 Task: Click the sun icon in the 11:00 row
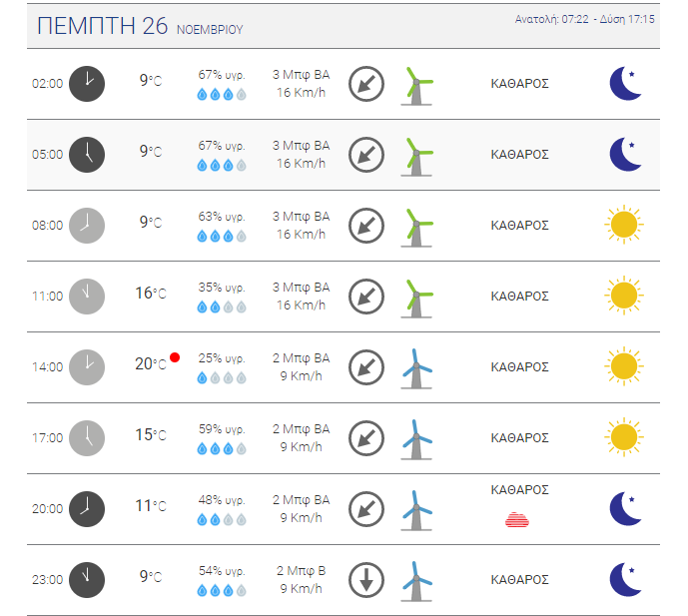pyautogui.click(x=623, y=296)
